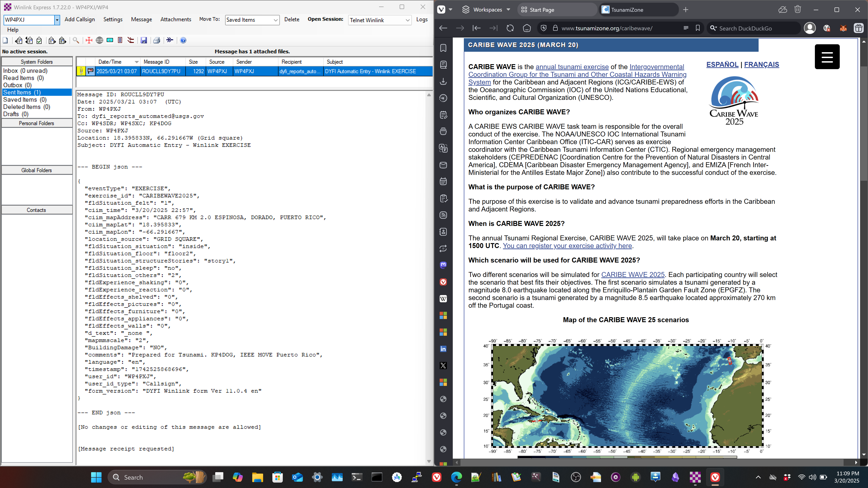The image size is (868, 488).
Task: Click the Reply All envelope icon
Action: coord(29,40)
